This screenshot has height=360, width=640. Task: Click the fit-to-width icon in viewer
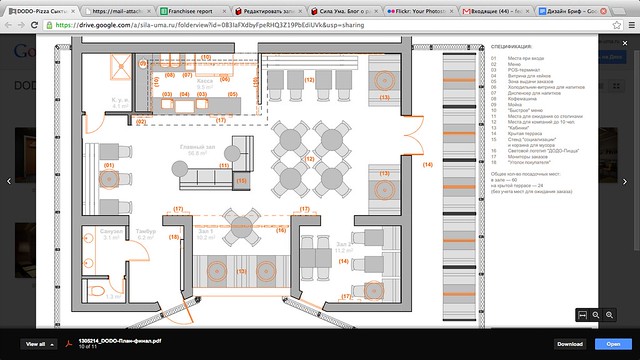582,315
